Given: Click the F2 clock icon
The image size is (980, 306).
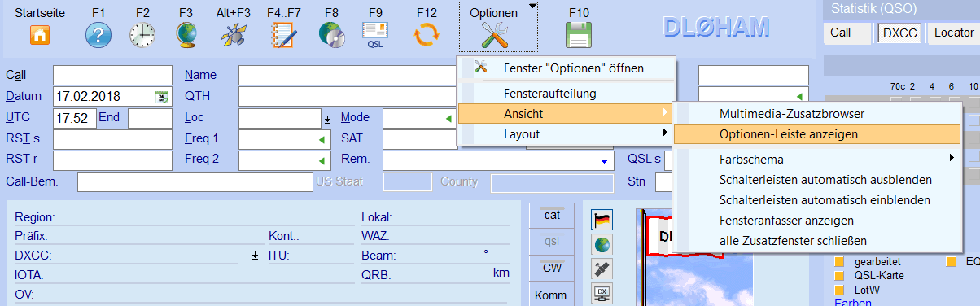Looking at the screenshot, I should (142, 35).
